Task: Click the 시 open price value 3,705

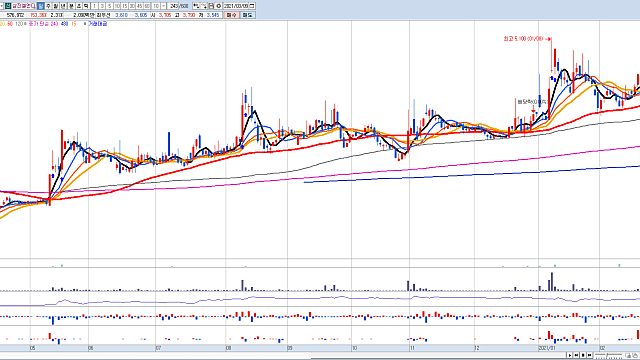Action: (x=164, y=15)
